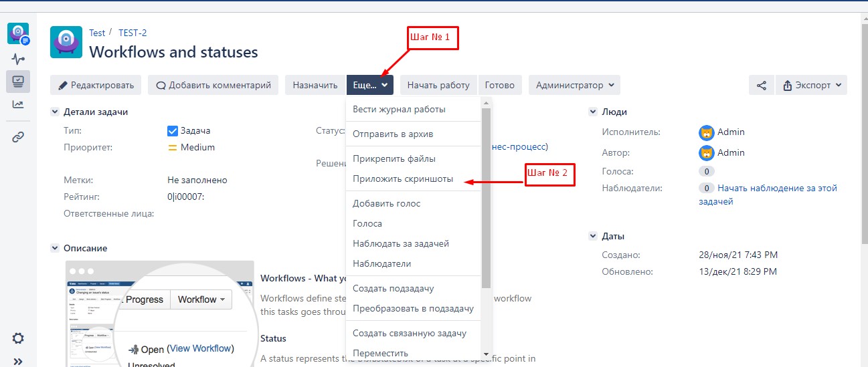Click the Задача issue type icon

[x=173, y=131]
